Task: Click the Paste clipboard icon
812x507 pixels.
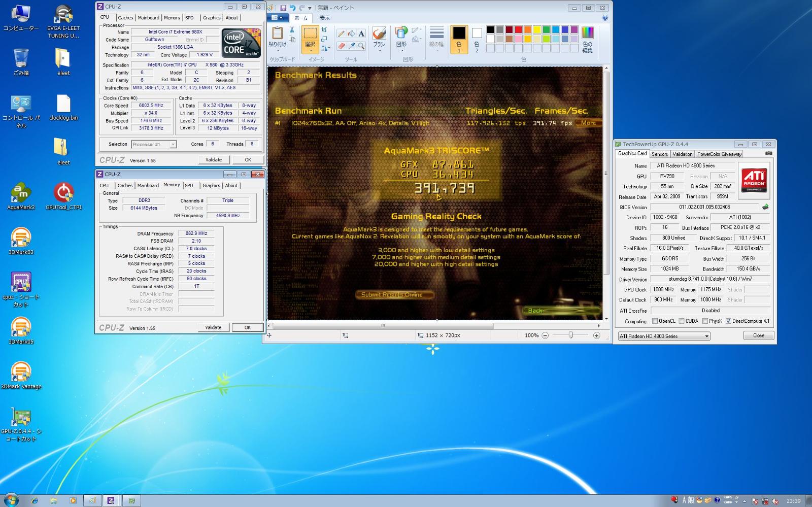Action: click(x=277, y=33)
